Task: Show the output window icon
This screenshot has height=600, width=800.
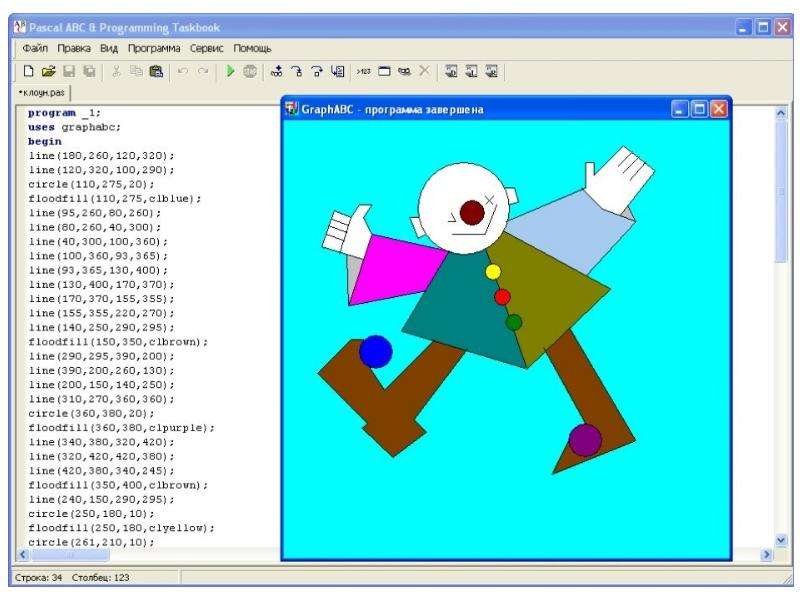Action: pyautogui.click(x=384, y=71)
